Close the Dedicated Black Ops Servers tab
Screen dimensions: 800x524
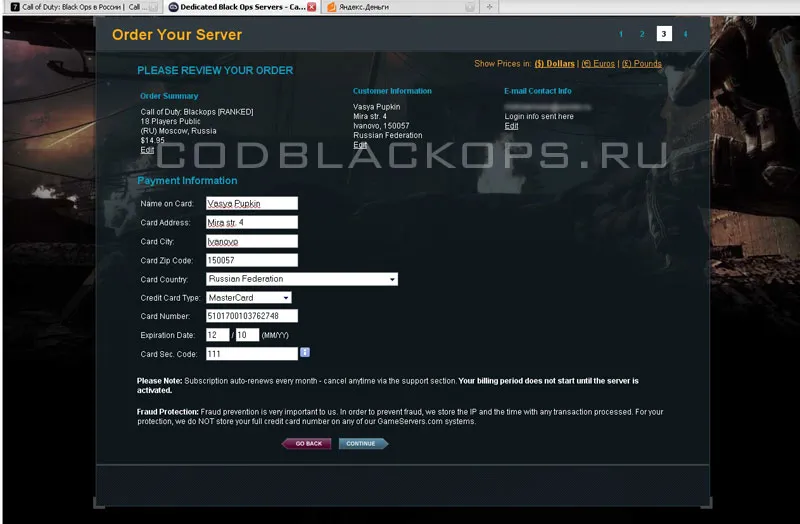click(x=311, y=7)
